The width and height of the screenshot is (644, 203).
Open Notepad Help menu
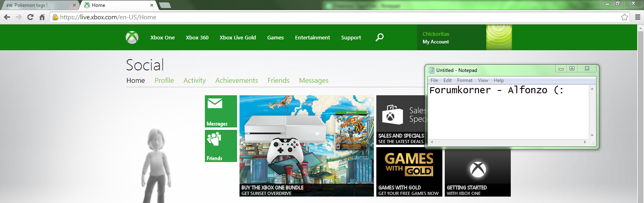pyautogui.click(x=499, y=80)
